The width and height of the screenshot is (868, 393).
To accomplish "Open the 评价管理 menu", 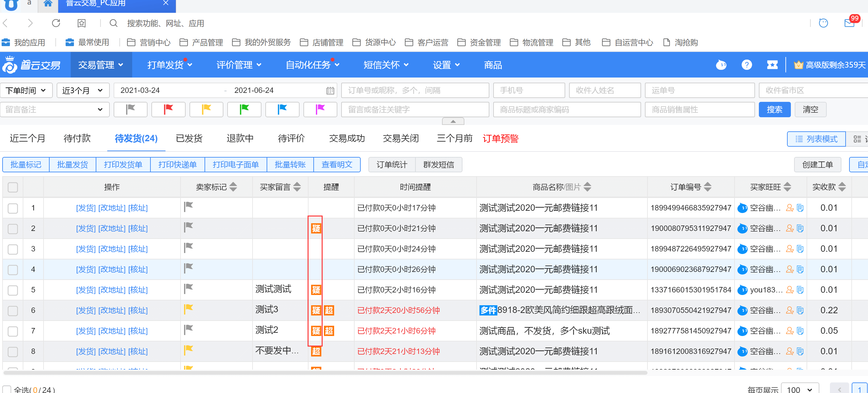I will point(238,64).
